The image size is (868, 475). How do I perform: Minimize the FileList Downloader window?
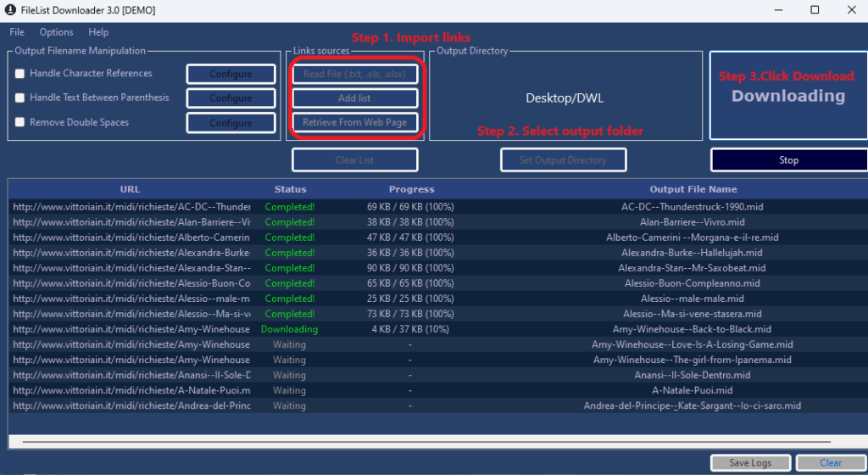pyautogui.click(x=778, y=10)
